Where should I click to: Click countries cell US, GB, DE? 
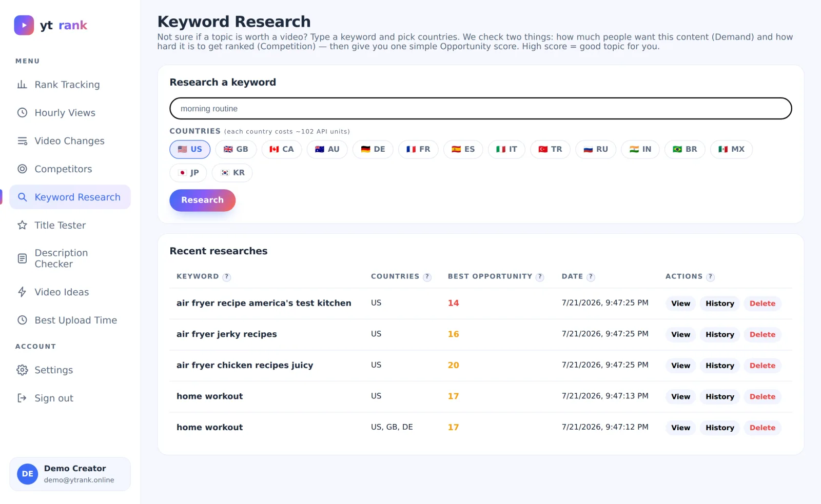click(392, 427)
